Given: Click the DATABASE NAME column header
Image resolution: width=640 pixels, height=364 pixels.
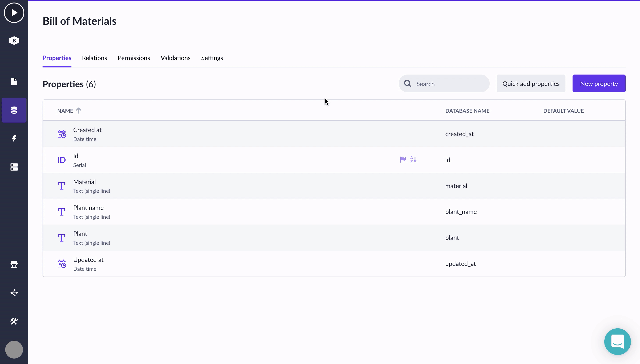Looking at the screenshot, I should [467, 111].
